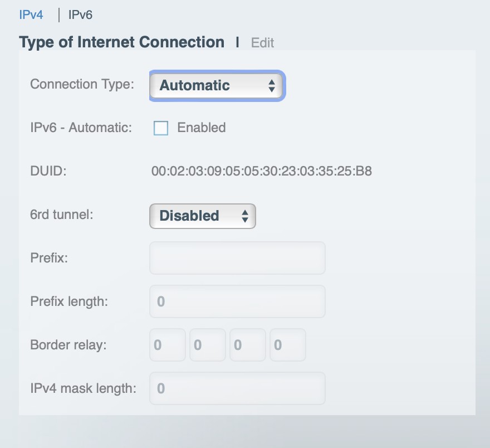This screenshot has width=490, height=448.
Task: Switch to the IPv6 tab
Action: (x=80, y=14)
